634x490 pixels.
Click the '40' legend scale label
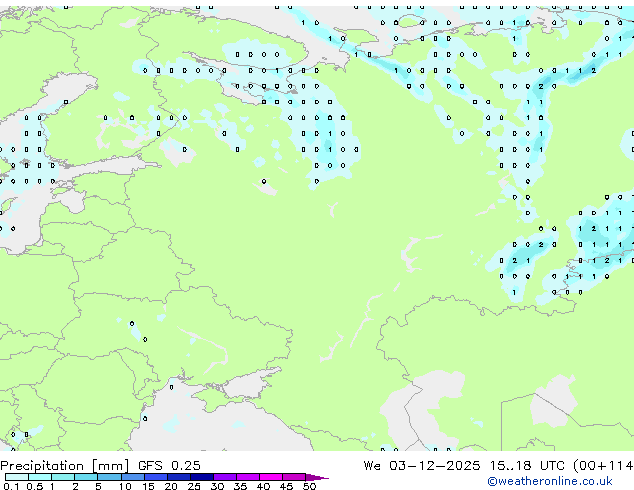coord(263,486)
